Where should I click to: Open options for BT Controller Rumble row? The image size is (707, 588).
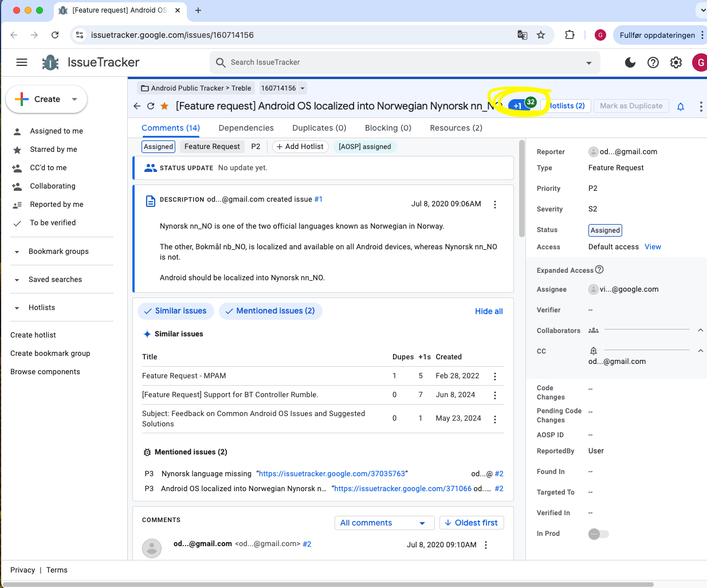tap(495, 395)
